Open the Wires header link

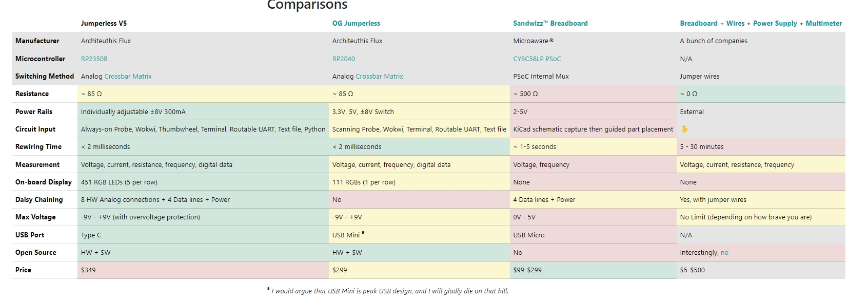click(x=735, y=23)
